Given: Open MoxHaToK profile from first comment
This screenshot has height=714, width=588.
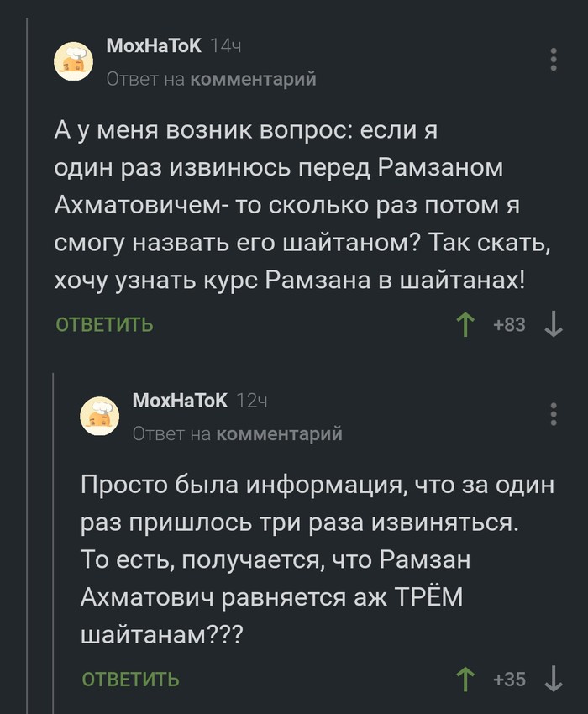Looking at the screenshot, I should [154, 46].
